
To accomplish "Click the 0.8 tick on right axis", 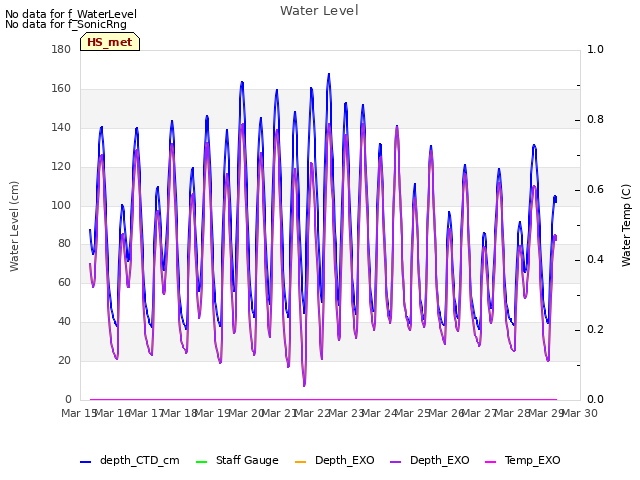I will 595,120.
